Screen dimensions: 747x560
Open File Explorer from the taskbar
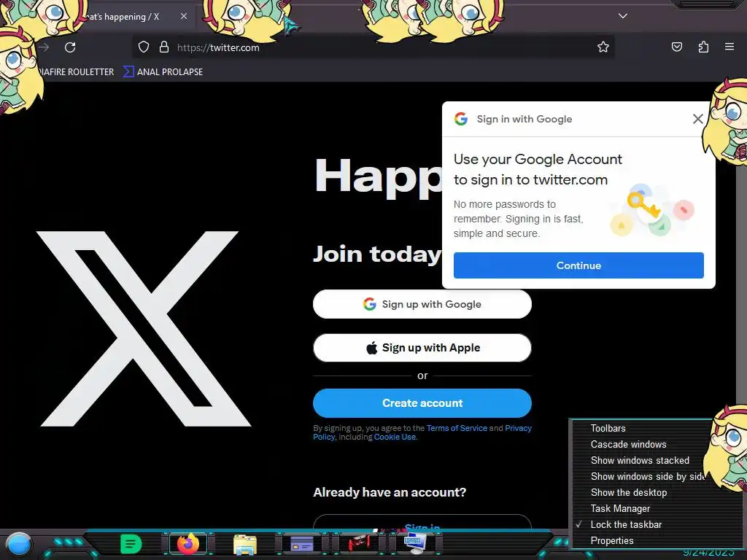[245, 544]
